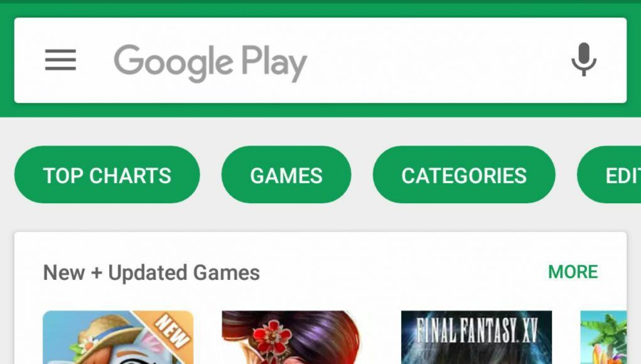
Task: Open the Final Fantasy XV game icon
Action: click(x=477, y=337)
